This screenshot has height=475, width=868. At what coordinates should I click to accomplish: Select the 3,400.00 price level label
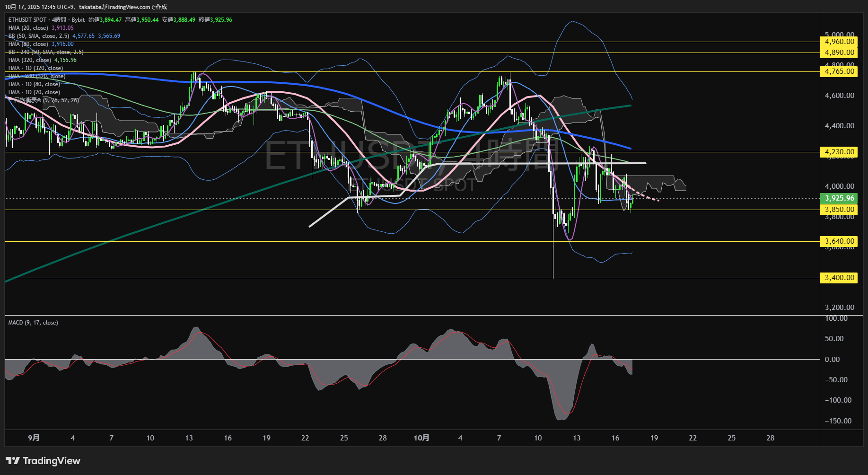tap(839, 278)
